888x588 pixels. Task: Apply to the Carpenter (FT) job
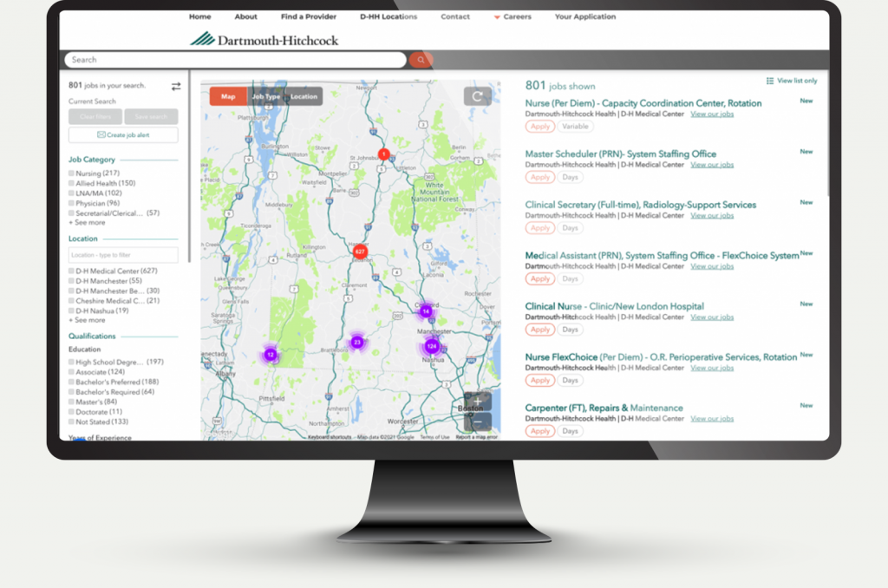tap(539, 431)
